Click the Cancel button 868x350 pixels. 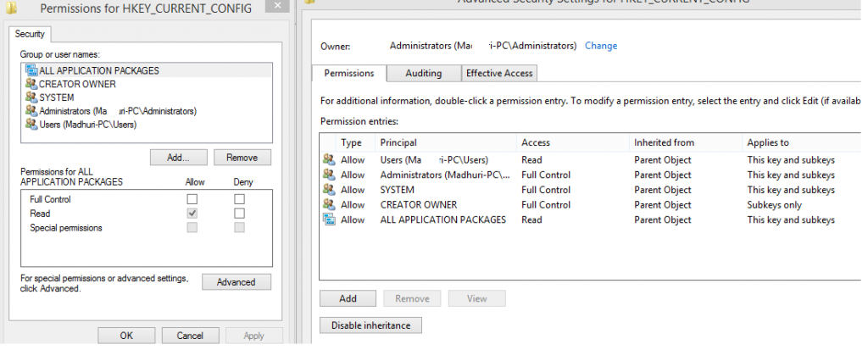191,336
